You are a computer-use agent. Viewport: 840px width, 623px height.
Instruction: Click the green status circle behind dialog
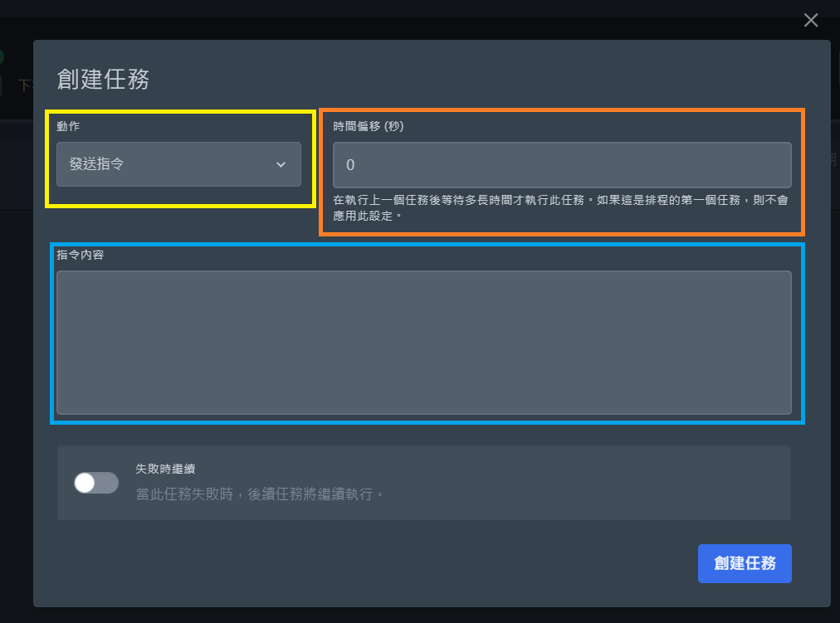[2, 57]
